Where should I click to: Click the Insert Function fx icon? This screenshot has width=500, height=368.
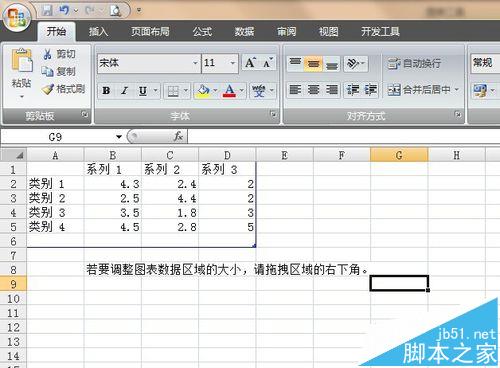178,136
